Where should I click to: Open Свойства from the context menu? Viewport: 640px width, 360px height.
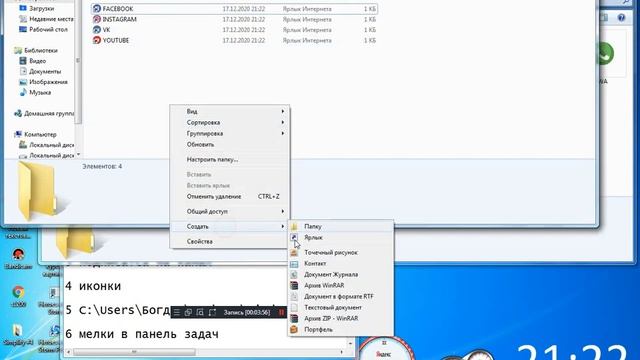[x=229, y=242]
